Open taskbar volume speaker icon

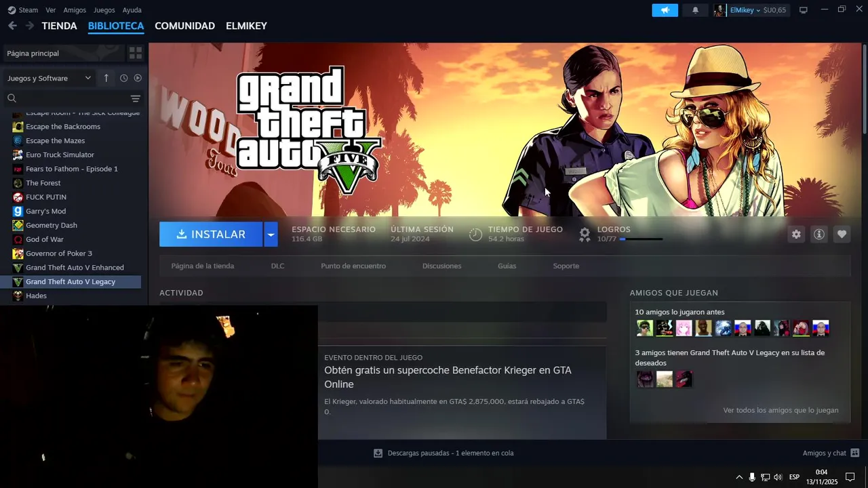pos(778,477)
